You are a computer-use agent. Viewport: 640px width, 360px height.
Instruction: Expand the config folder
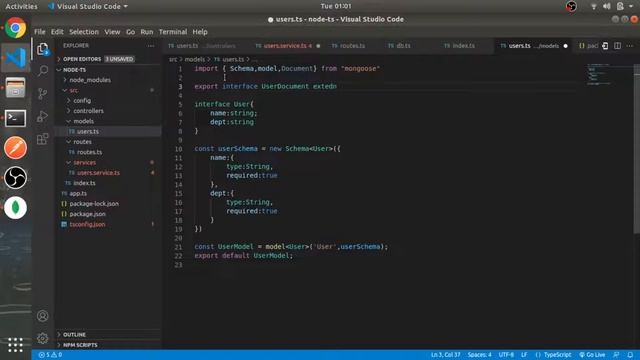[x=108, y=100]
